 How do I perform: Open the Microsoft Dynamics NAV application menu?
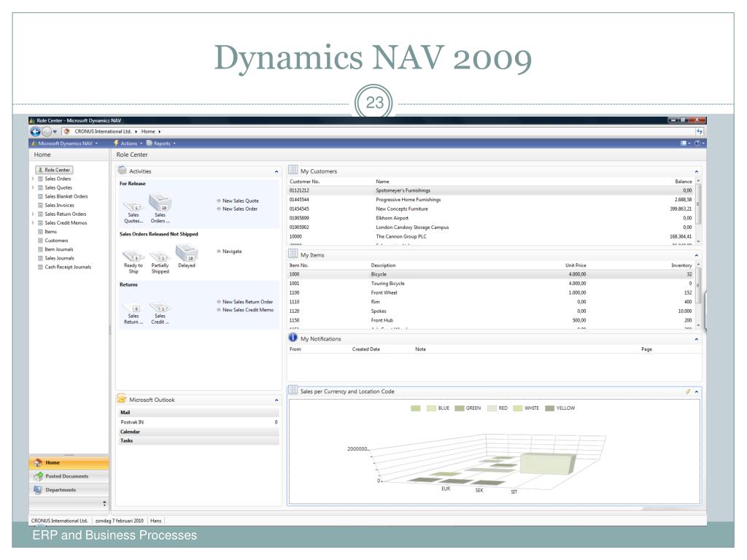[64, 144]
